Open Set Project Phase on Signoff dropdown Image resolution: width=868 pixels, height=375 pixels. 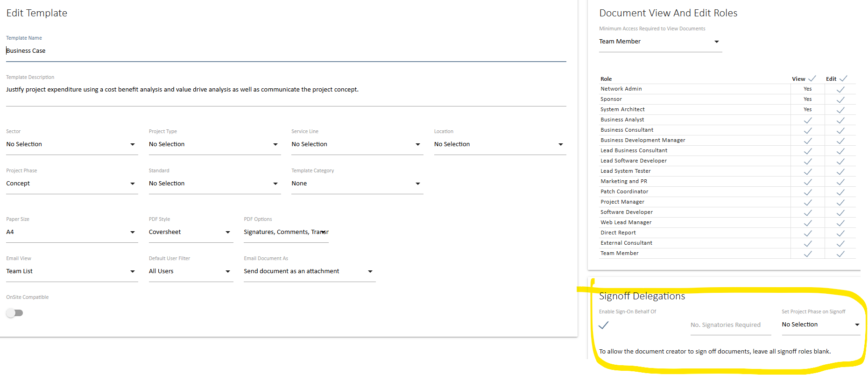point(821,325)
